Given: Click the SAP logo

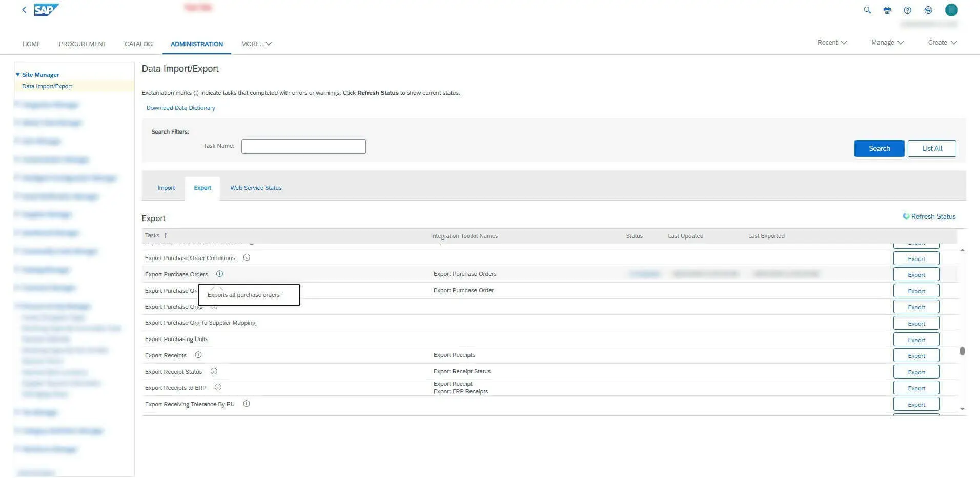Looking at the screenshot, I should [x=46, y=10].
